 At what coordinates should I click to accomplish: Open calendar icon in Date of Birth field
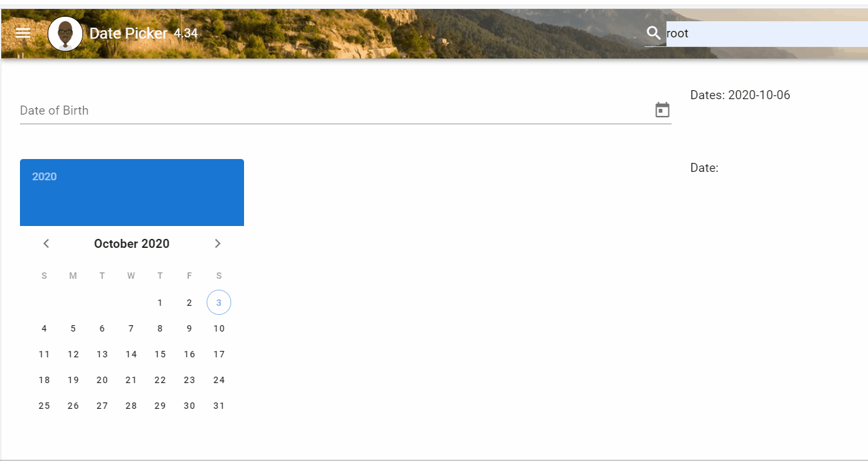point(662,110)
